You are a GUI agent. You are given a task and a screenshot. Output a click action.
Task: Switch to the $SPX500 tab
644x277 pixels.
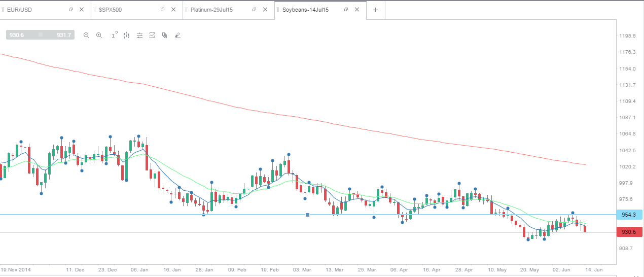pyautogui.click(x=110, y=10)
